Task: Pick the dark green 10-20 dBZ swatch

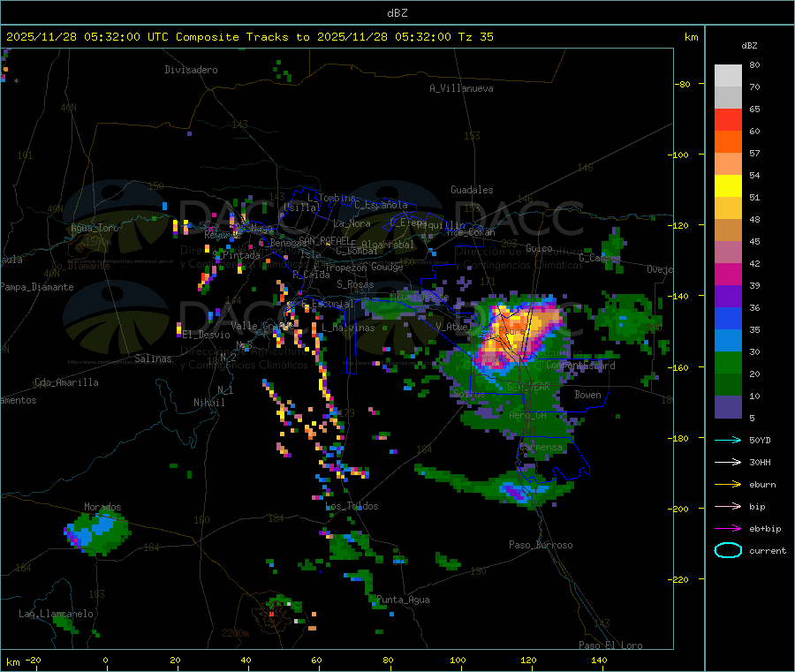Action: [728, 385]
